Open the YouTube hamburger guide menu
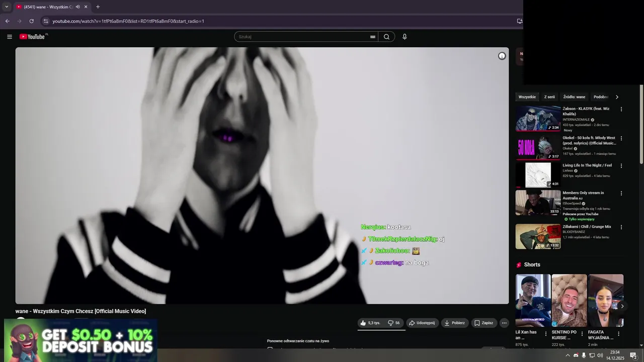 click(10, 37)
